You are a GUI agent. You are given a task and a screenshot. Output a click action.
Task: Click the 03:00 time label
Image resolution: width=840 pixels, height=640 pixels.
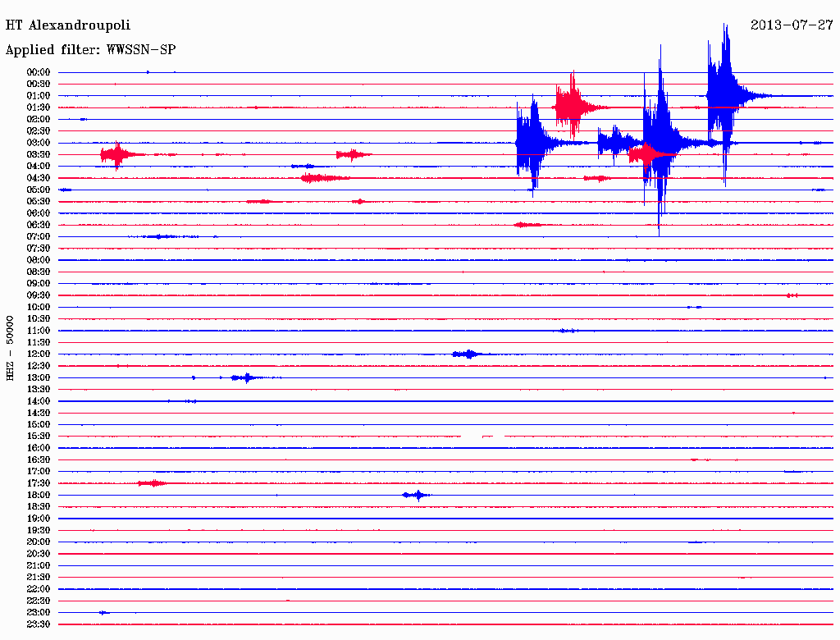coord(39,143)
